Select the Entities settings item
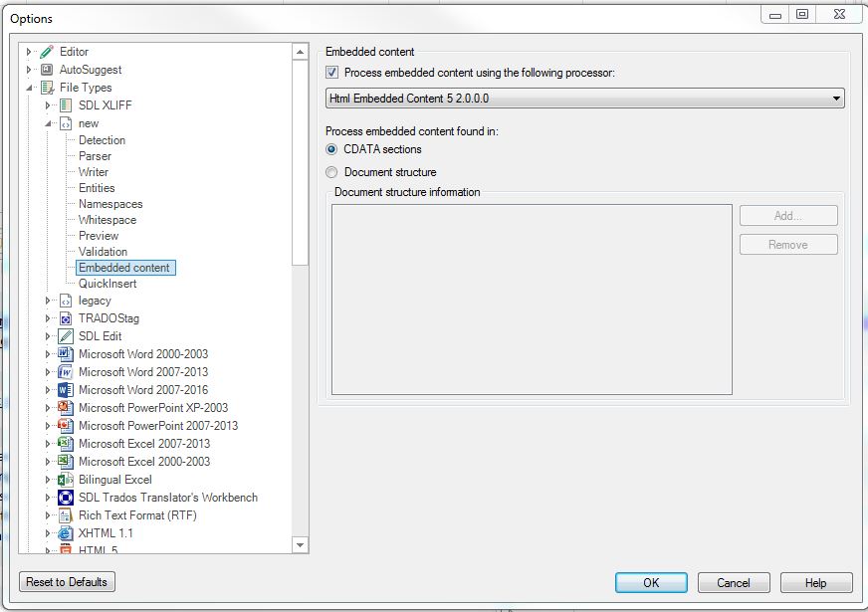Image resolution: width=868 pixels, height=612 pixels. [x=97, y=188]
